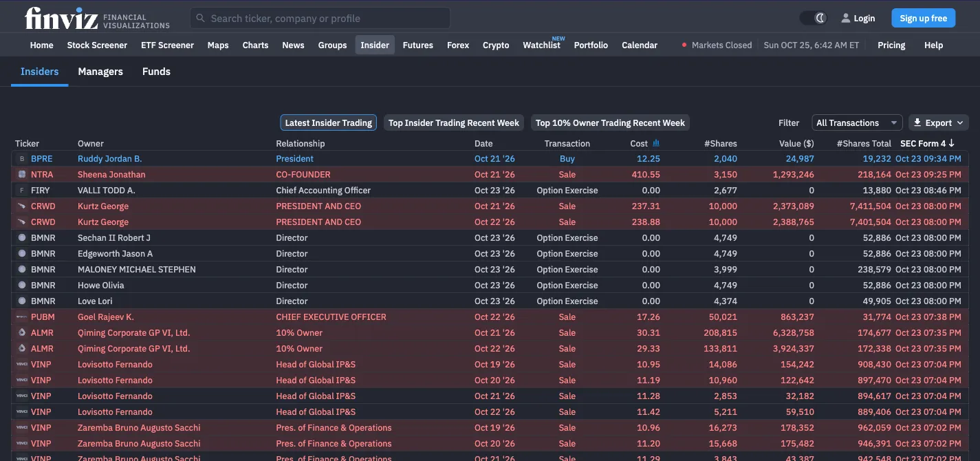
Task: Open the Pricing page
Action: click(x=891, y=45)
